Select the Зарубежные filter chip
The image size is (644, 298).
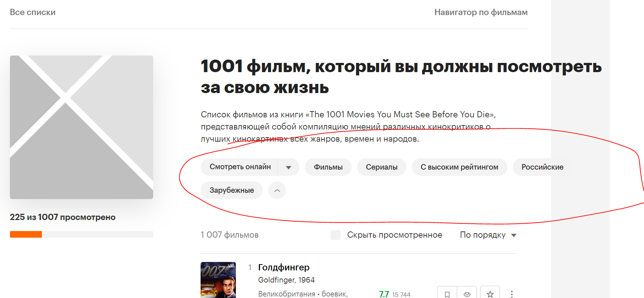(x=231, y=190)
